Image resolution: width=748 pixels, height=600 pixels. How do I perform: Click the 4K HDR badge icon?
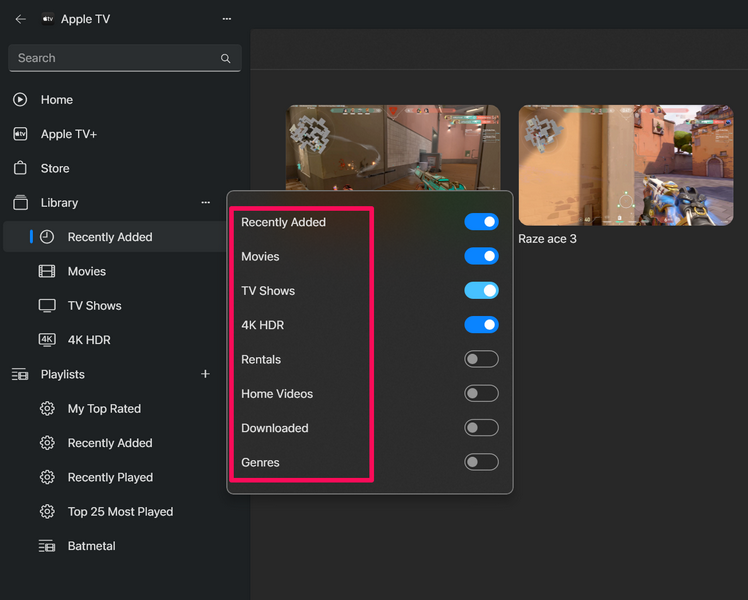[47, 340]
